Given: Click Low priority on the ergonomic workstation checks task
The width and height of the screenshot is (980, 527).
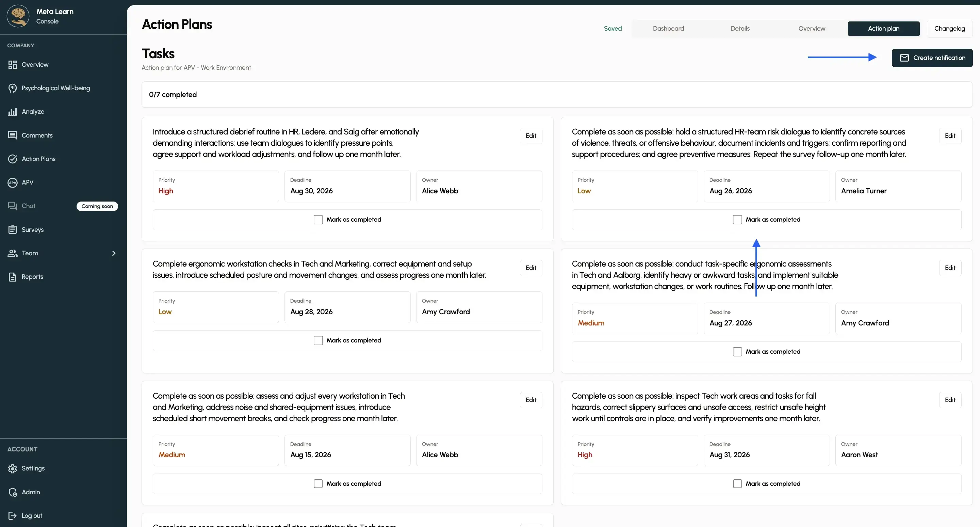Looking at the screenshot, I should 216,307.
